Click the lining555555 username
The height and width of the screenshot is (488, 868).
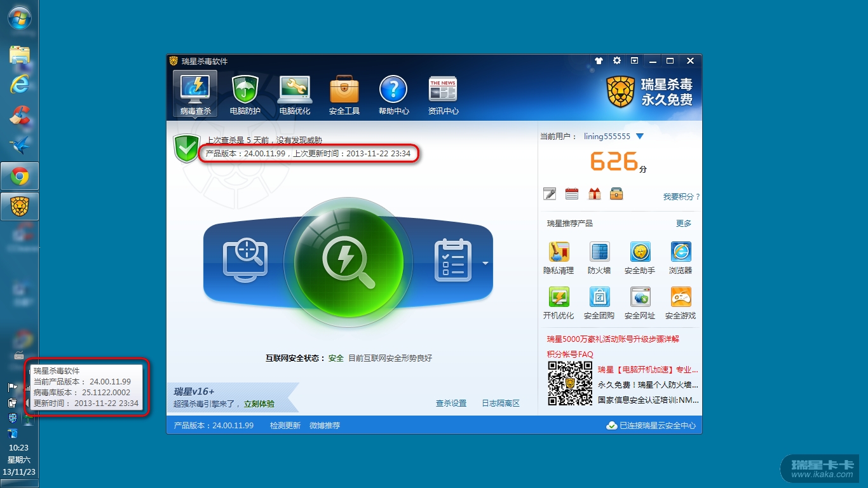(x=607, y=137)
